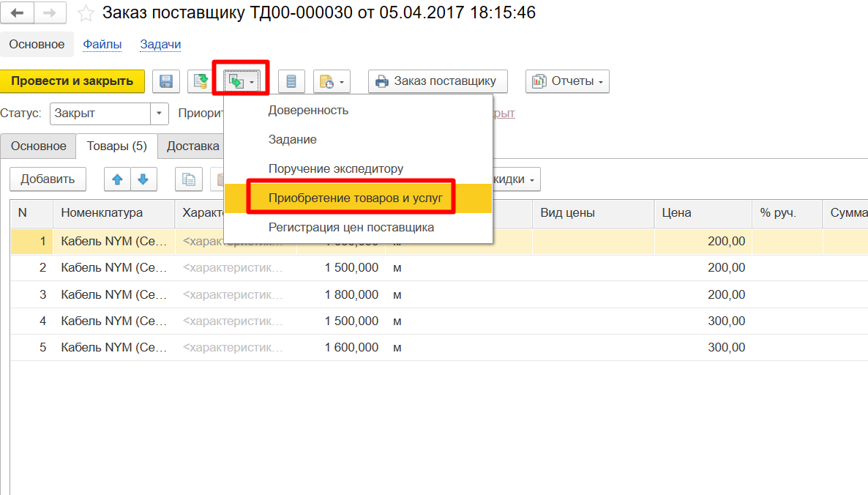
Task: Move row down with blue arrow
Action: click(x=143, y=179)
